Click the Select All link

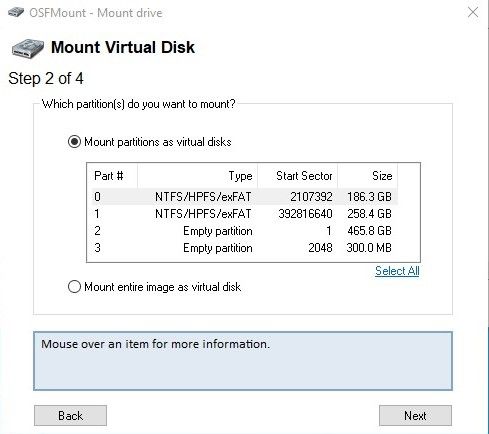[x=397, y=271]
